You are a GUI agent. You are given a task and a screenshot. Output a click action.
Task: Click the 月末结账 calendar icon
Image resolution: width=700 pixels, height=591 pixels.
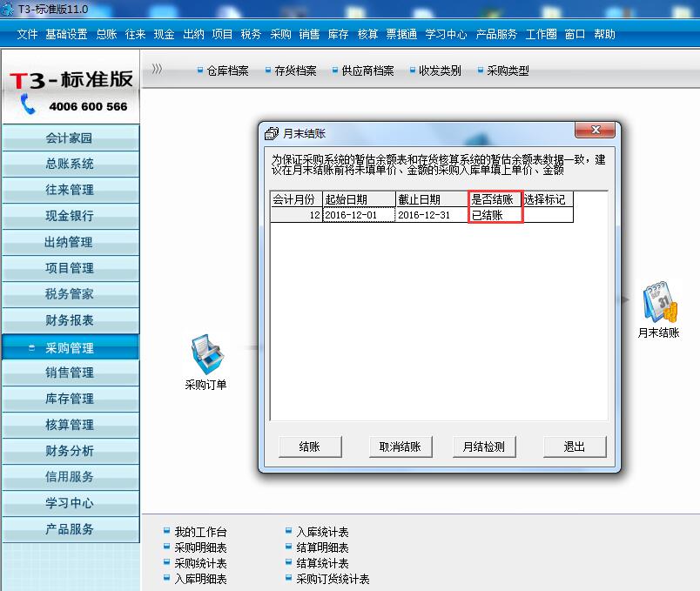coord(658,305)
